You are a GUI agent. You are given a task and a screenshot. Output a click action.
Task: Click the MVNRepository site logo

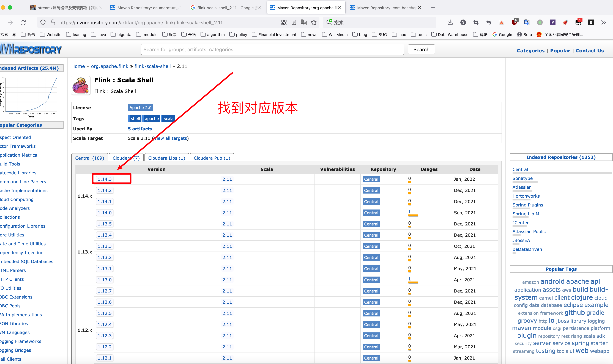(x=31, y=49)
